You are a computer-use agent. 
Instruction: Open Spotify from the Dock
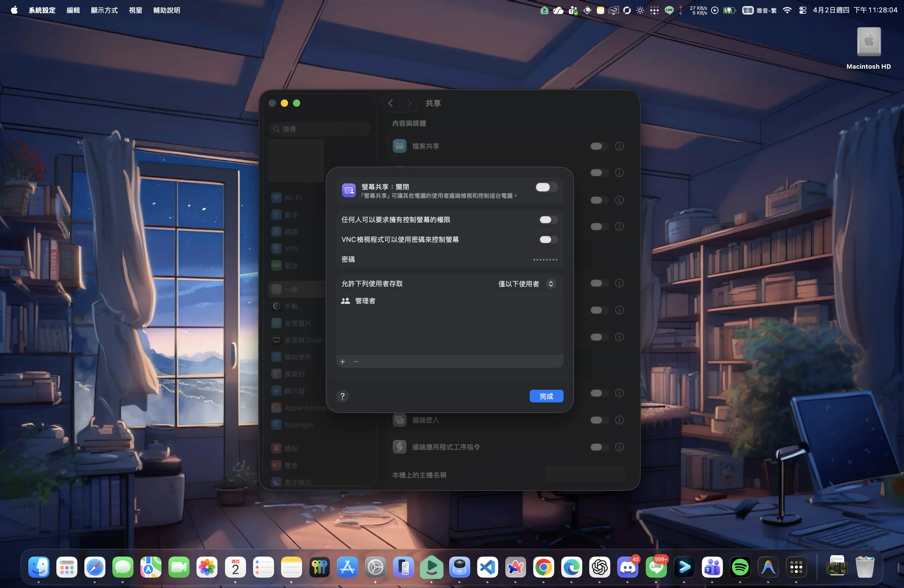740,567
